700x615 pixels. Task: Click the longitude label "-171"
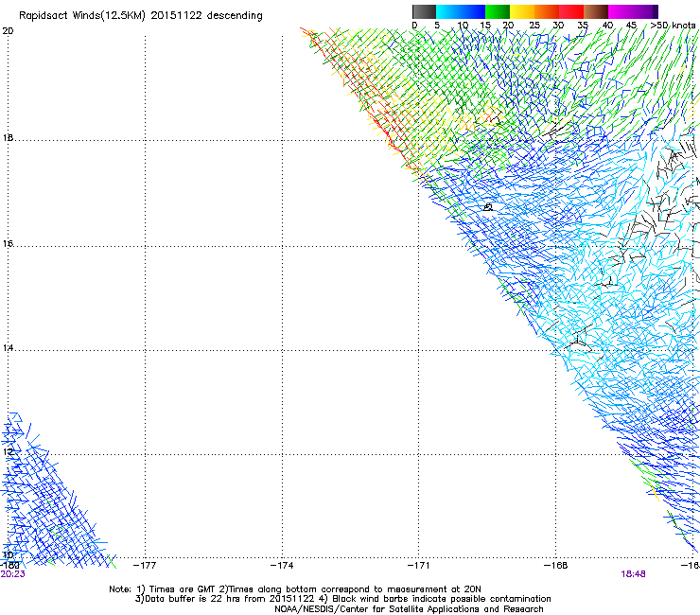pyautogui.click(x=418, y=566)
